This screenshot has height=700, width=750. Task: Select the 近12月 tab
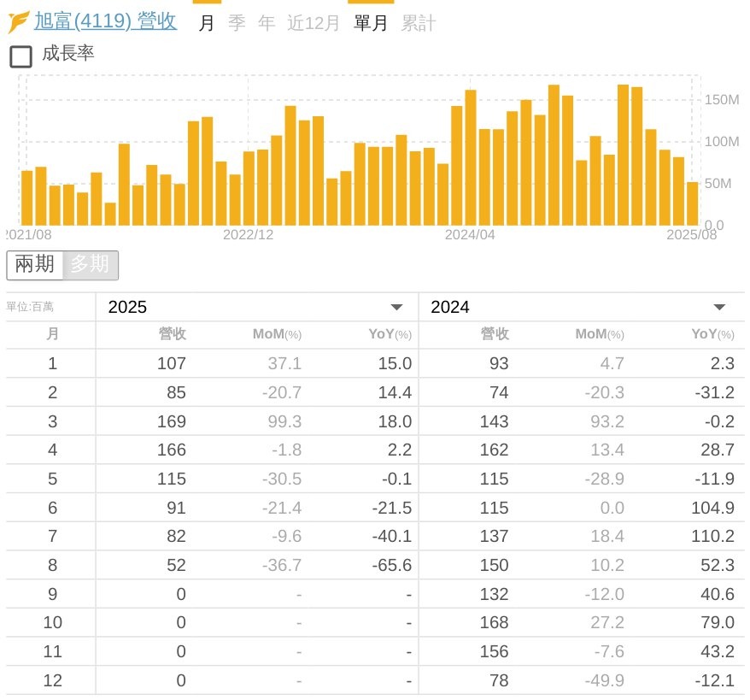pyautogui.click(x=313, y=23)
